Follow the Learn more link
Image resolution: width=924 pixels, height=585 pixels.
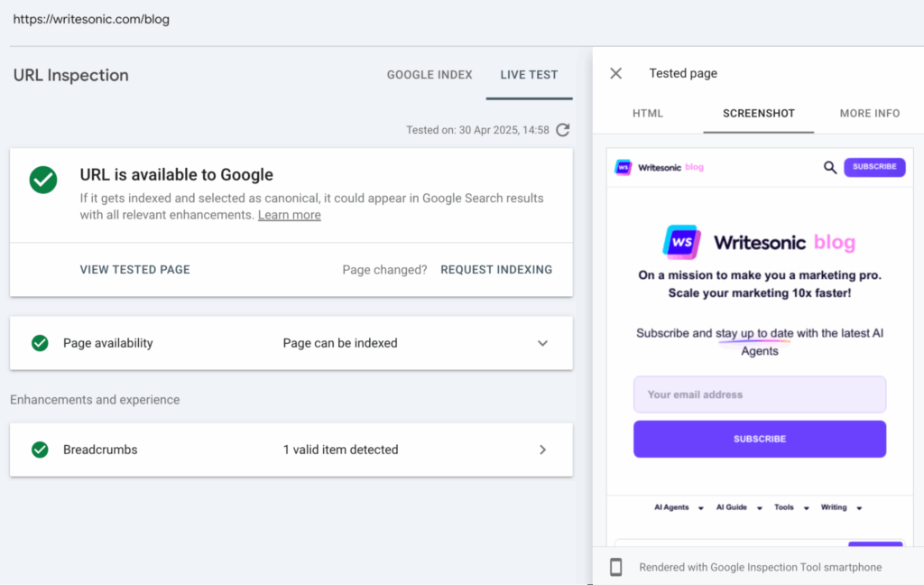tap(290, 215)
